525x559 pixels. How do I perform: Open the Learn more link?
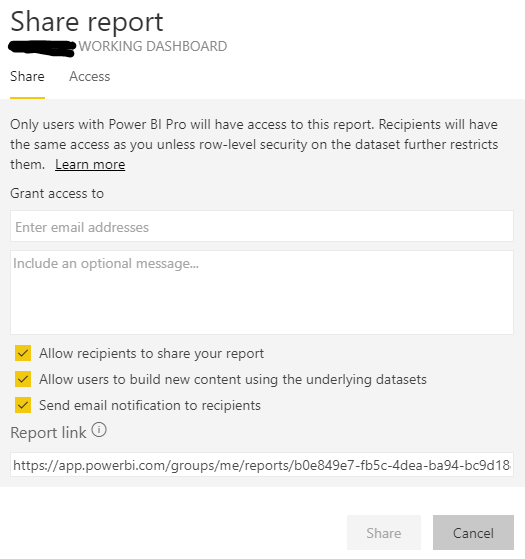(x=90, y=164)
